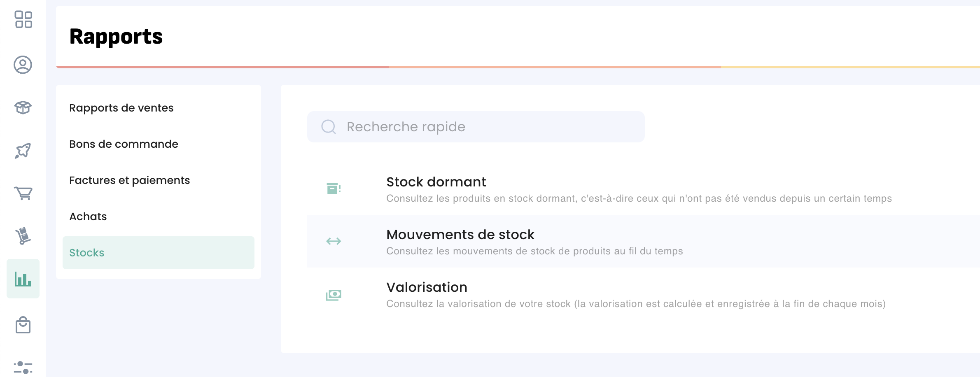980x377 pixels.
Task: Click the open box products icon
Action: [x=23, y=107]
